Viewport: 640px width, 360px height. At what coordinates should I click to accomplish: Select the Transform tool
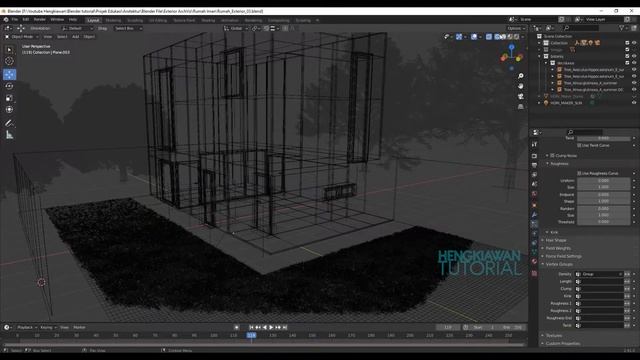pos(9,109)
